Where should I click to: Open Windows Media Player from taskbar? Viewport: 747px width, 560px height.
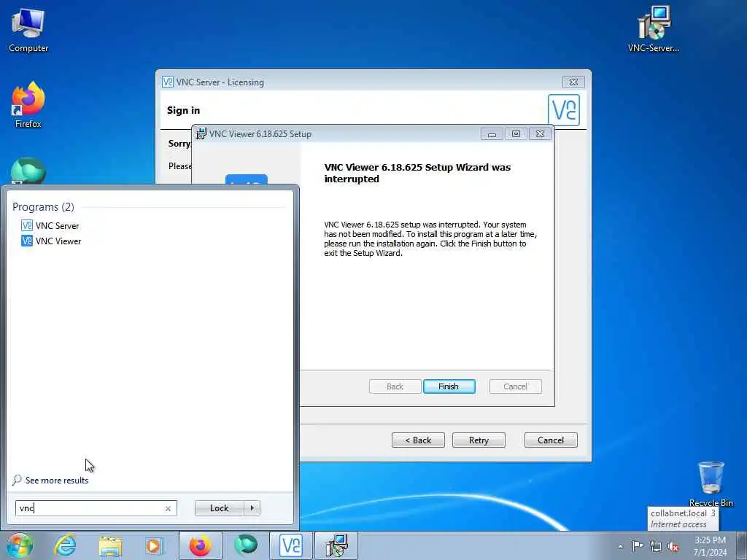click(154, 545)
